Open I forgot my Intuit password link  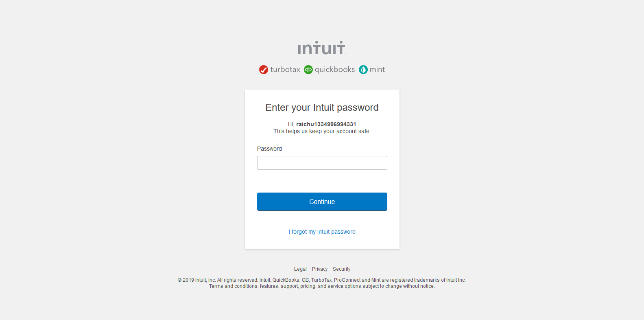[x=322, y=232]
